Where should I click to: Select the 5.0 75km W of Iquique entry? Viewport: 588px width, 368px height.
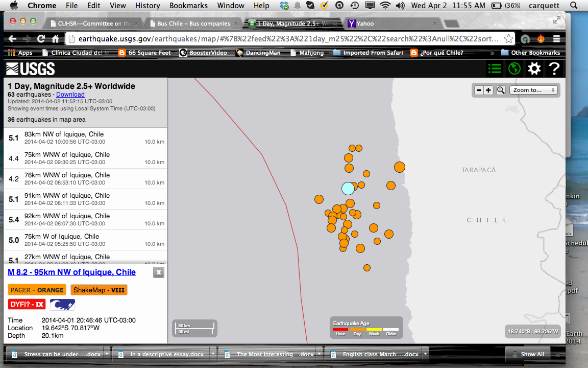tap(86, 240)
